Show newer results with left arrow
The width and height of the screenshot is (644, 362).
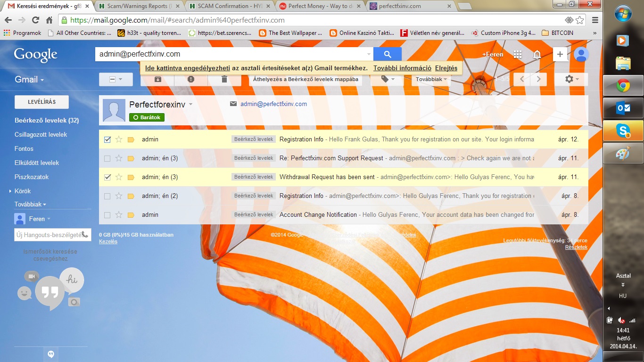click(522, 79)
